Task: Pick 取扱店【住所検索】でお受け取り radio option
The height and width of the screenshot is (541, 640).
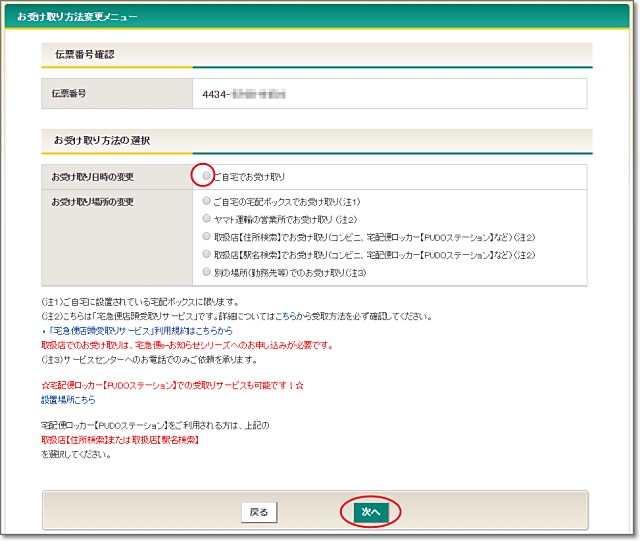Action: click(x=207, y=236)
